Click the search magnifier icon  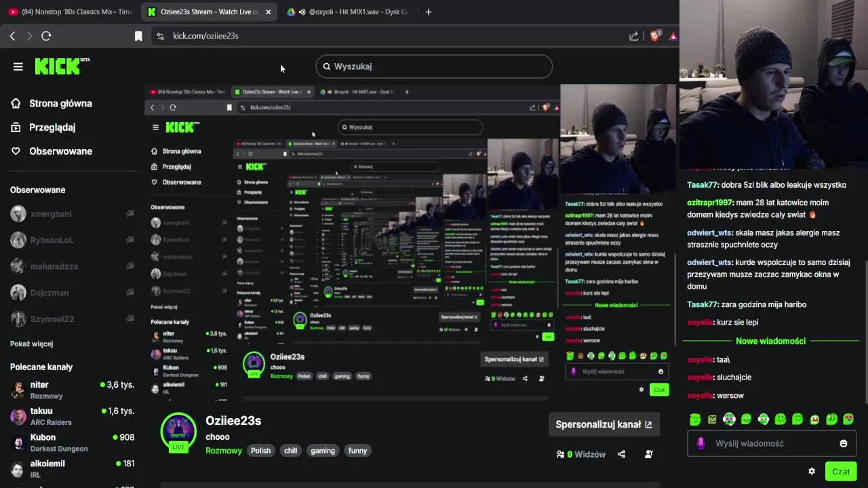[327, 66]
